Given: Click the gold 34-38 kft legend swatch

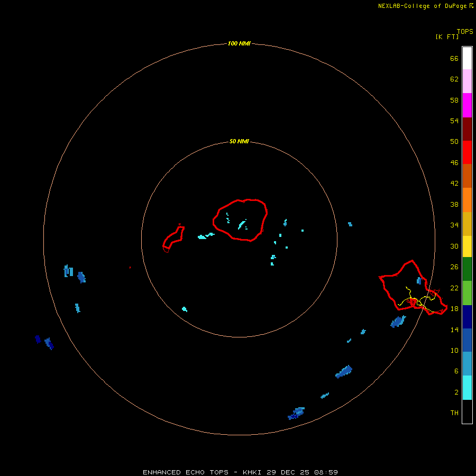Looking at the screenshot, I should click(x=467, y=224).
